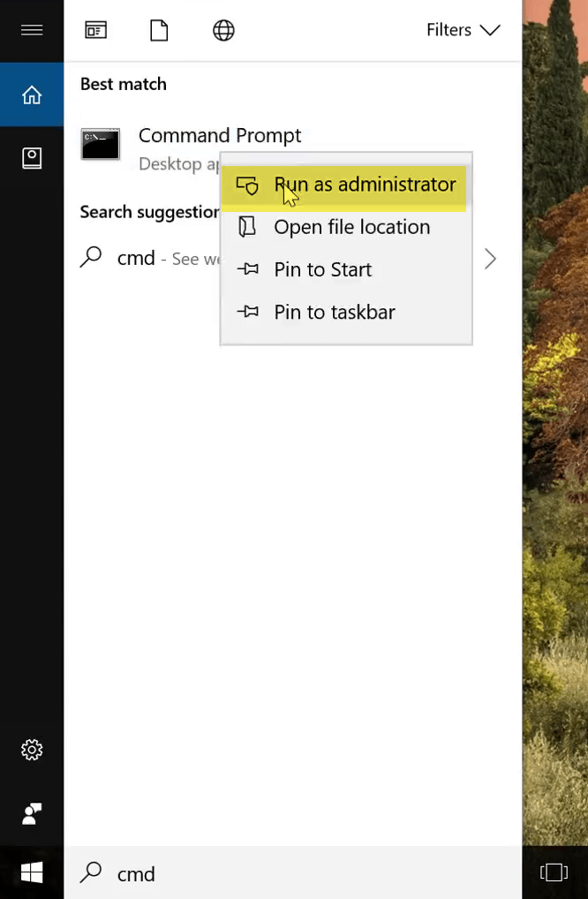Select Pin to Start
The height and width of the screenshot is (899, 588).
[346, 269]
